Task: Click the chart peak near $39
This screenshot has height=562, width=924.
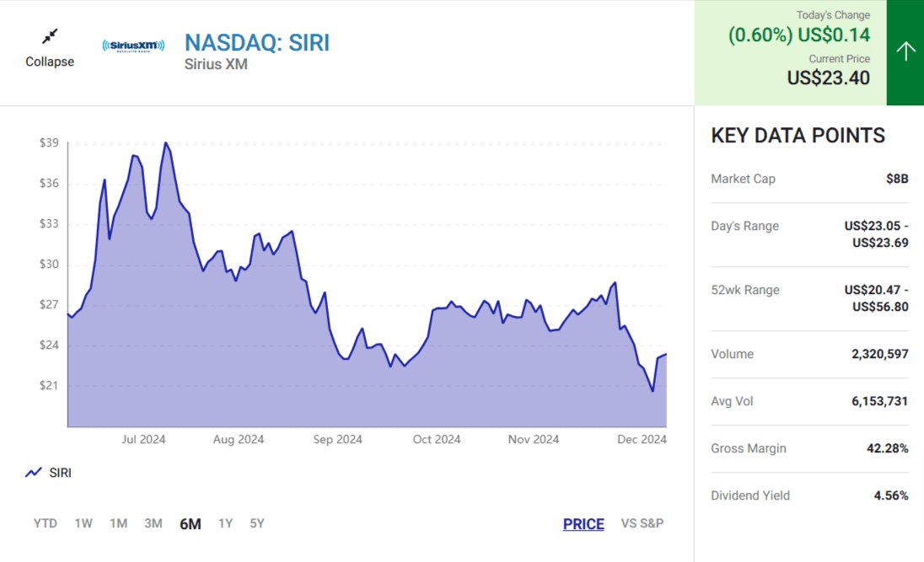Action: pos(165,143)
